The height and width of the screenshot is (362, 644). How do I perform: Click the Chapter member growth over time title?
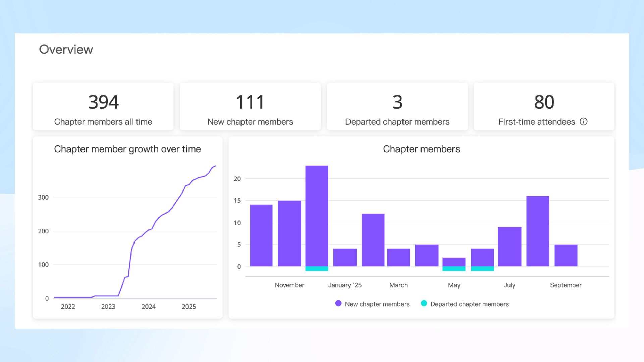pyautogui.click(x=127, y=149)
